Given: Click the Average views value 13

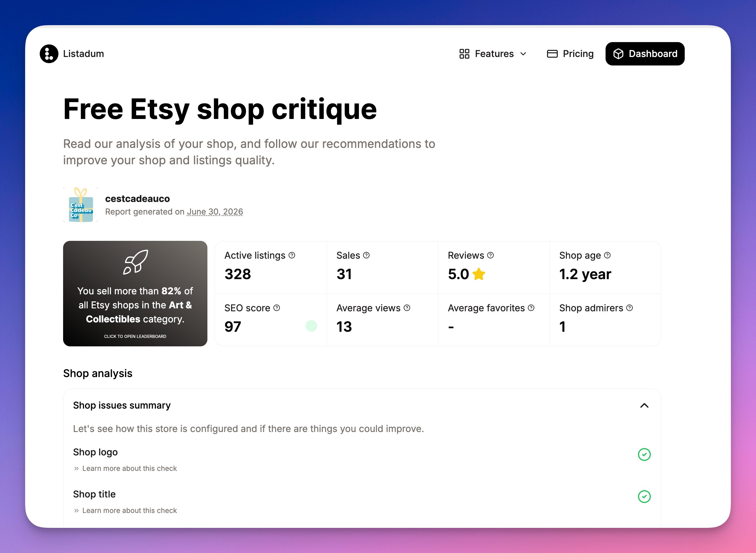Looking at the screenshot, I should click(344, 326).
